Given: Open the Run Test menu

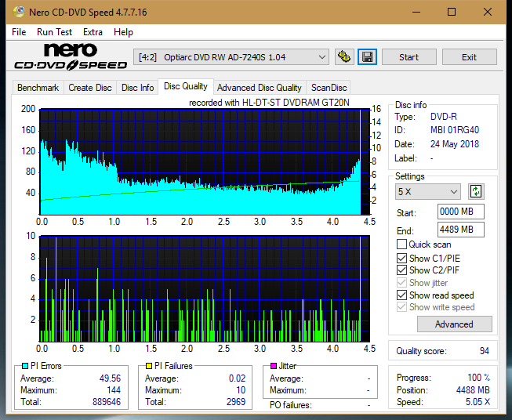Looking at the screenshot, I should coord(54,32).
